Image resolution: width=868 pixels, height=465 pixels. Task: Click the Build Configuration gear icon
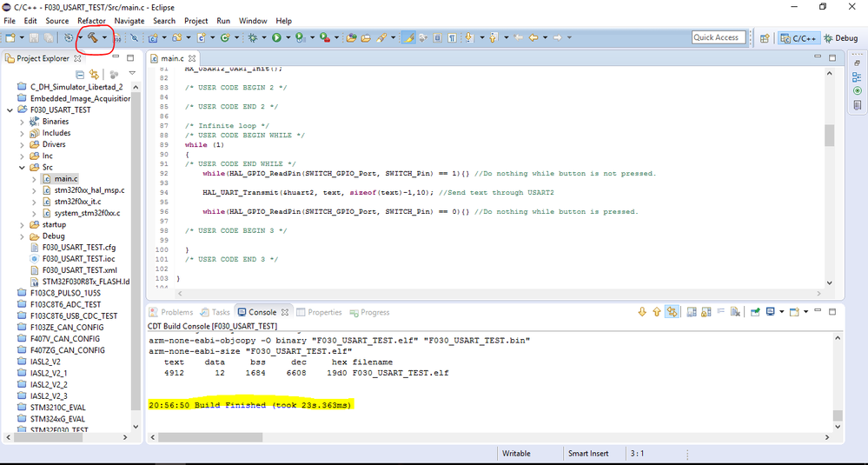68,37
